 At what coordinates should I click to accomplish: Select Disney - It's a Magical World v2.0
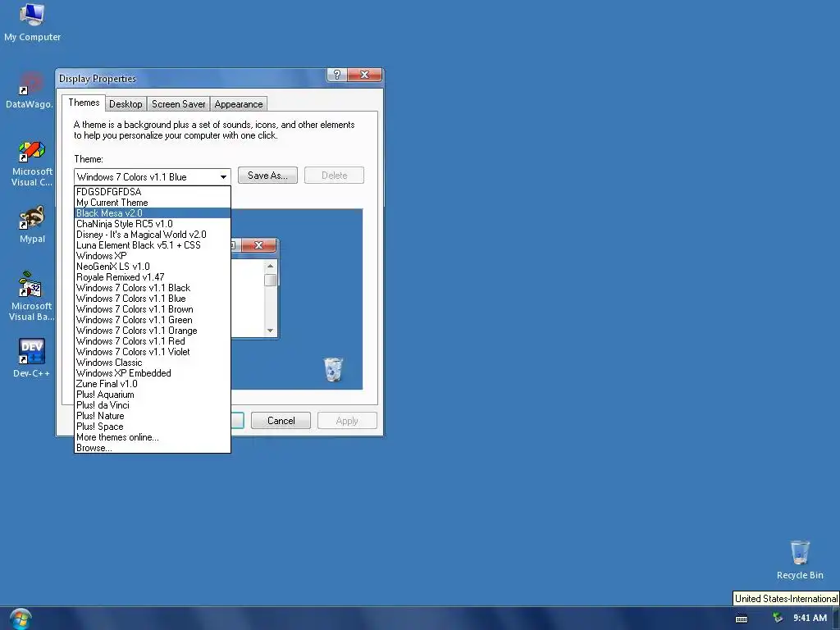[152, 235]
